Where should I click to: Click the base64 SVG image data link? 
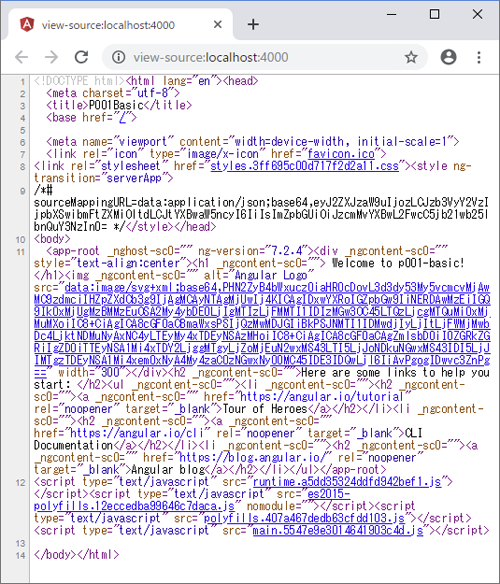point(262,330)
